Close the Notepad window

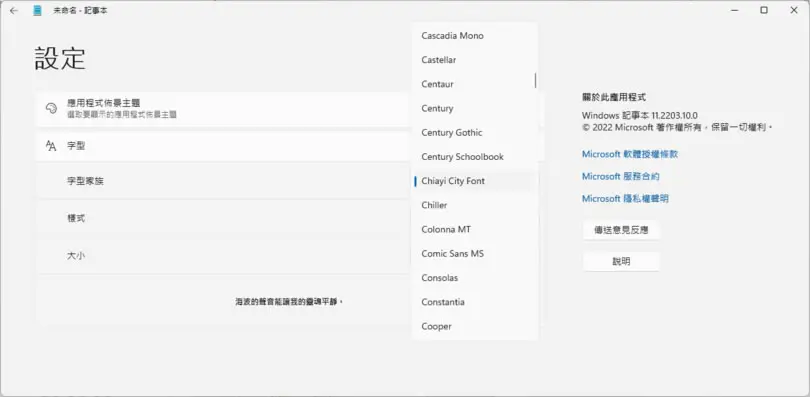click(794, 10)
